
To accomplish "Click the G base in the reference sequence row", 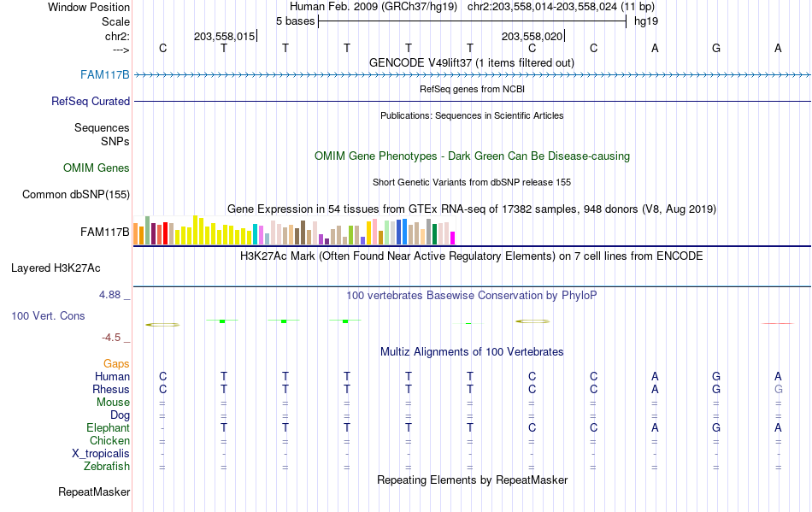I will (716, 48).
